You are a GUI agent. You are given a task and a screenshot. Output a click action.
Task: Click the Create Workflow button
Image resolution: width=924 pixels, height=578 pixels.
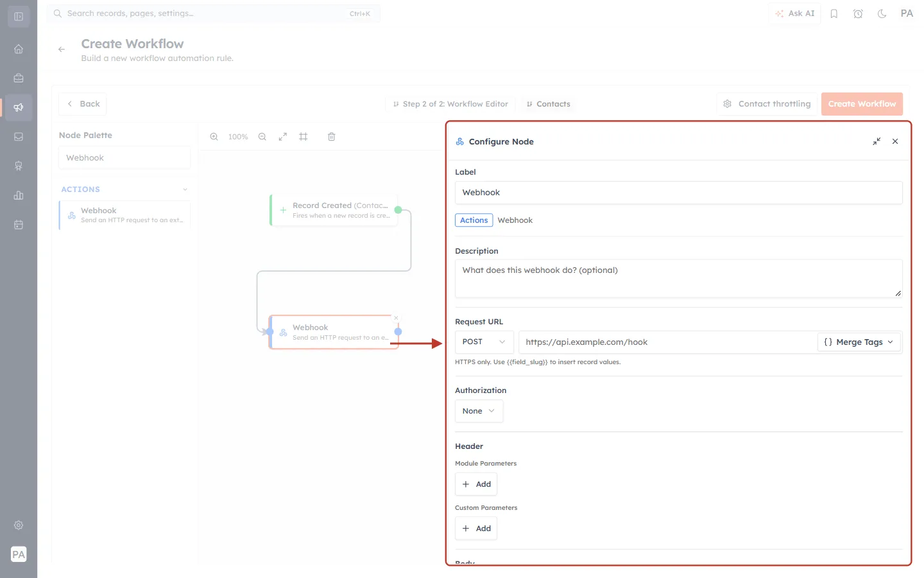tap(862, 104)
